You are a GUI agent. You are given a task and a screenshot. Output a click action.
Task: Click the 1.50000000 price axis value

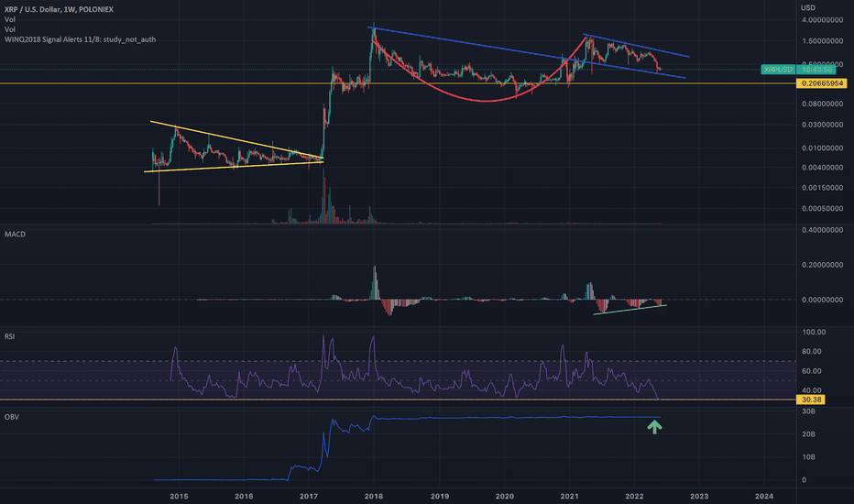(822, 41)
